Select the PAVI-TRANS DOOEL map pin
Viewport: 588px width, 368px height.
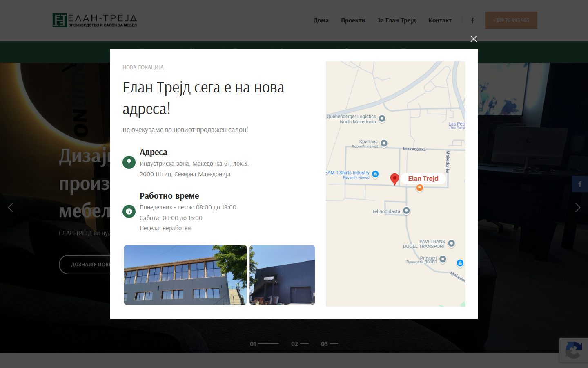pos(451,243)
